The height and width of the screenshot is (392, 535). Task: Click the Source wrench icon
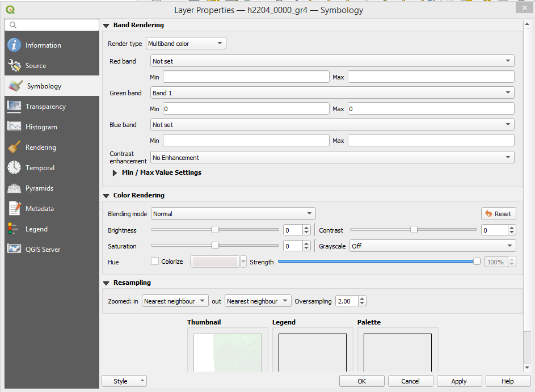coord(14,65)
